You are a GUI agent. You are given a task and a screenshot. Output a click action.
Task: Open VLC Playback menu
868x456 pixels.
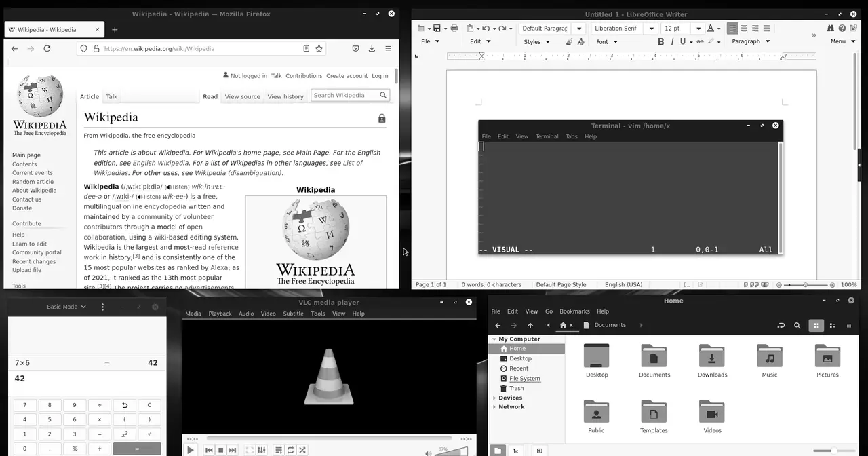click(220, 313)
